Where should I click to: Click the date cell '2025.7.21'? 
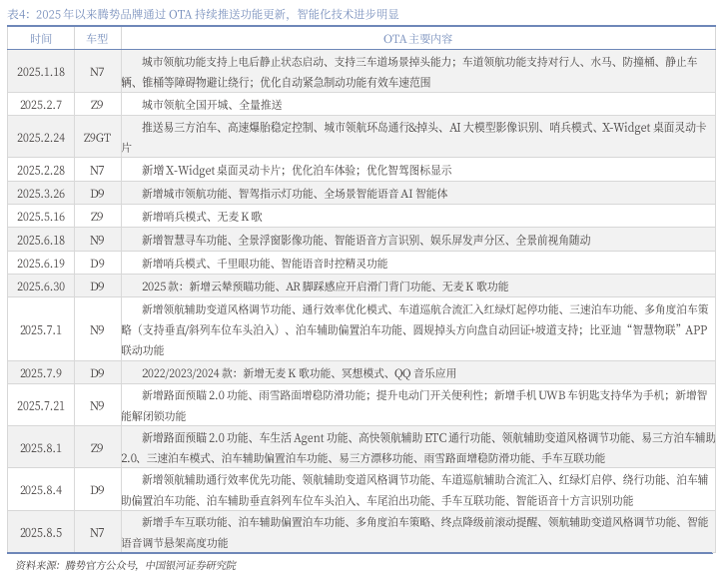41,406
